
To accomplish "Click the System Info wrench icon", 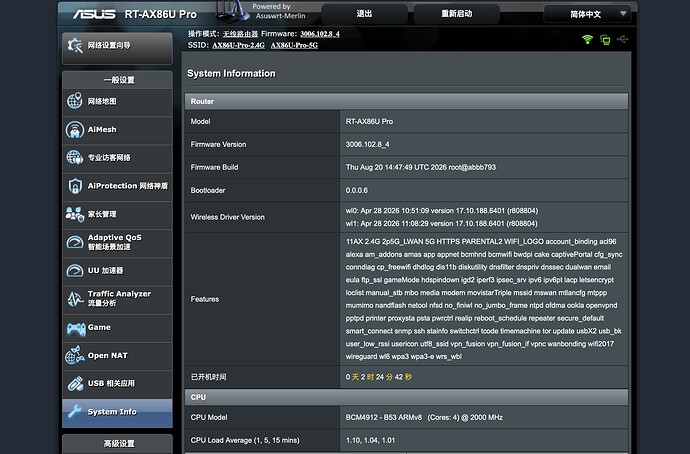I will 74,411.
